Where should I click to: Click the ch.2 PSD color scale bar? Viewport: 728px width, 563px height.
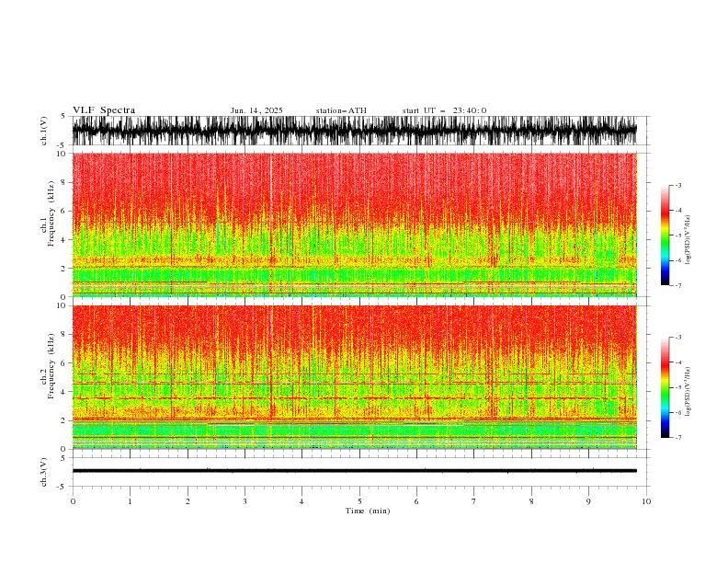(665, 387)
